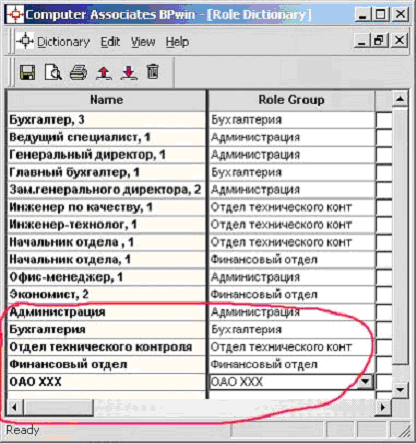This screenshot has height=444, width=416.
Task: Expand the ОАО ХХХ role group dropdown
Action: 365,381
